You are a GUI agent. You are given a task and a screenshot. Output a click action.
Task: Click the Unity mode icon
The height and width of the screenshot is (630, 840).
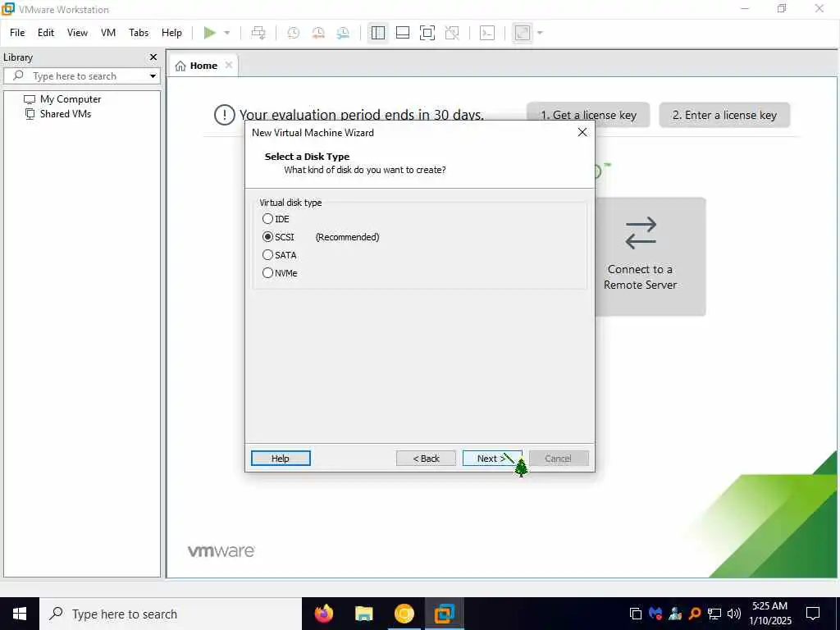click(x=452, y=33)
